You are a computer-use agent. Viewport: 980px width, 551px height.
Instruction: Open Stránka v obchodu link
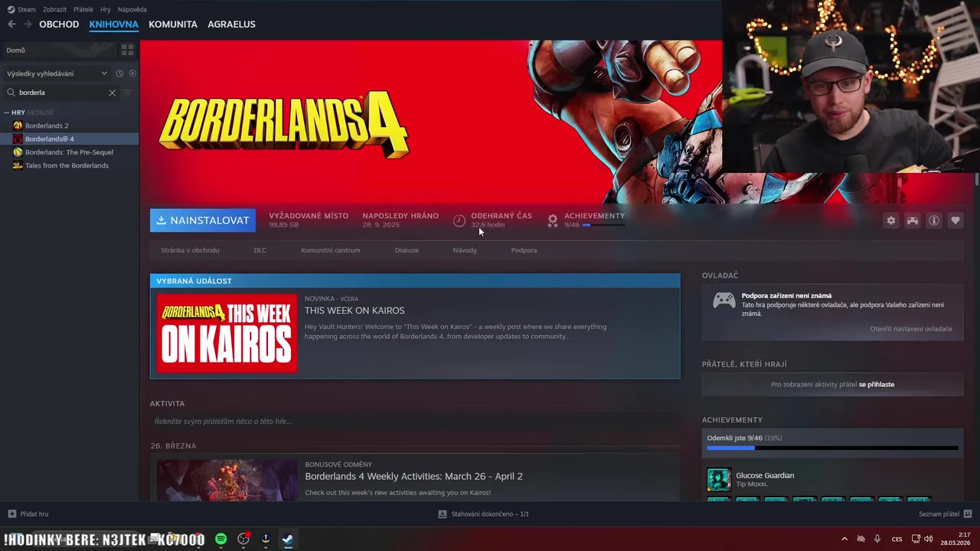point(190,250)
